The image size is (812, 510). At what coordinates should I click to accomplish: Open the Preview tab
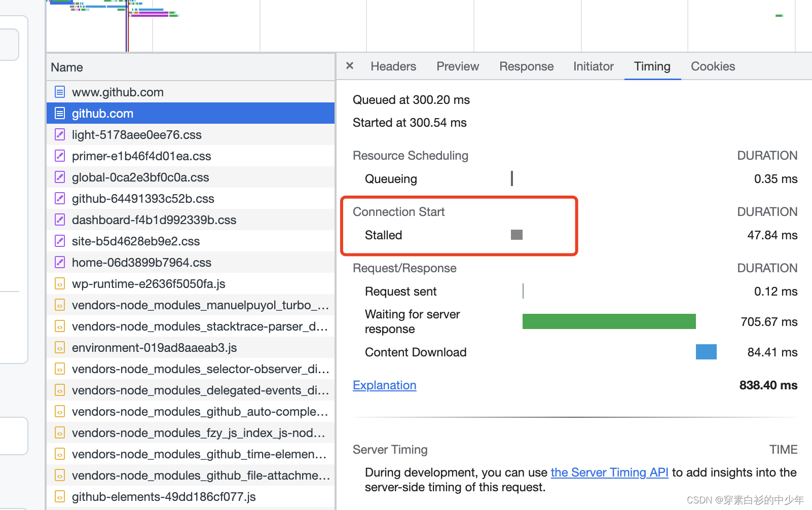[457, 66]
